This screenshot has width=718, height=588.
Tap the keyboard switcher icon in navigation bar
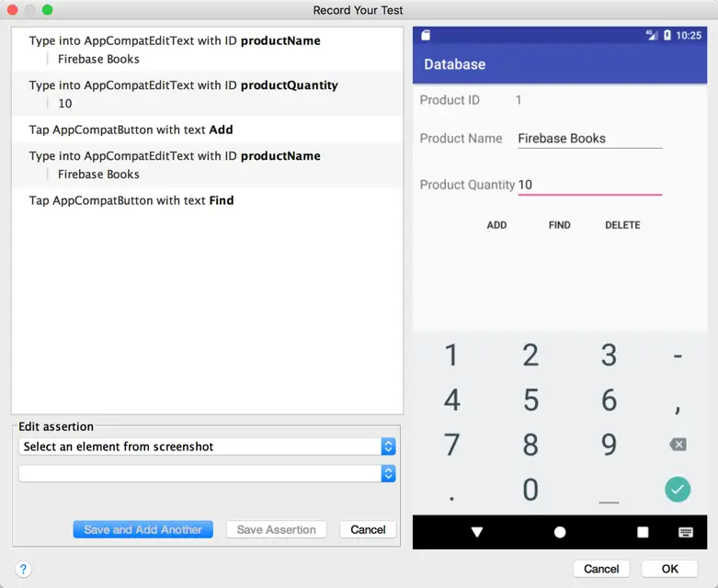click(x=685, y=532)
